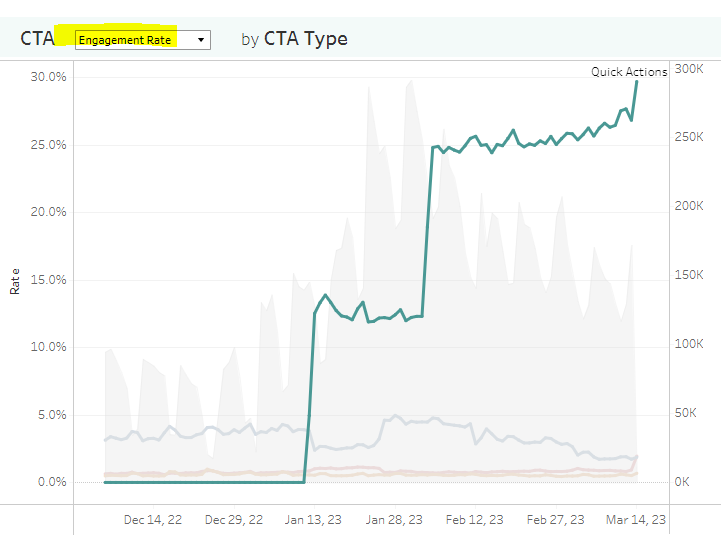Click the CTA Type title text

(x=305, y=39)
